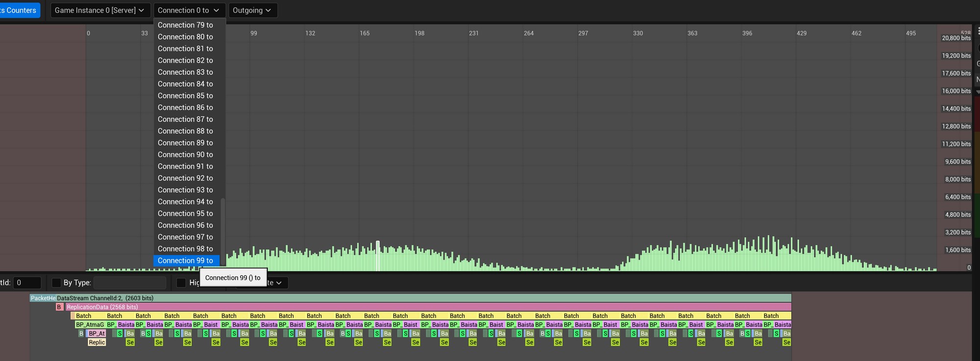The image size is (980, 361).
Task: Click the 330 packet index label
Action: pyautogui.click(x=638, y=33)
